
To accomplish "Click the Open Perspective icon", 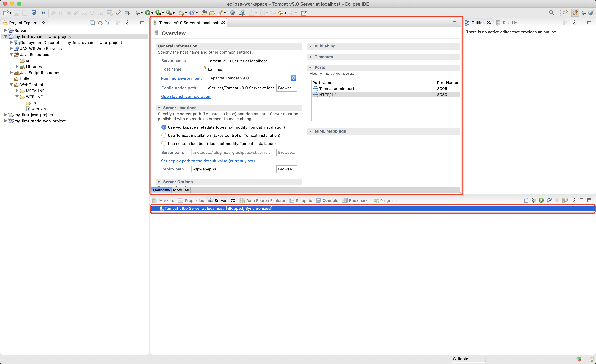I will pos(565,13).
